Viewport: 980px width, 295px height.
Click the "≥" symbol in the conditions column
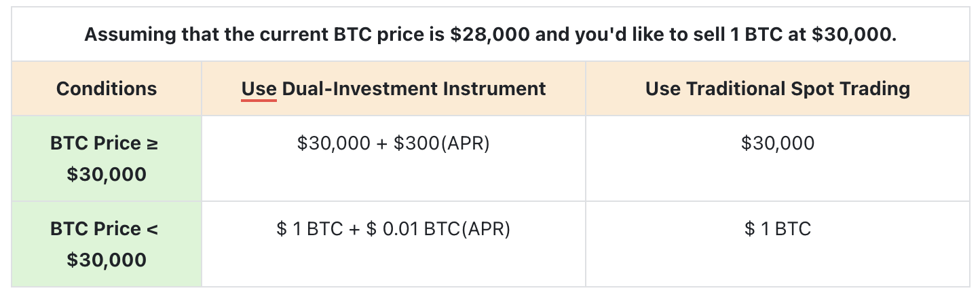pyautogui.click(x=152, y=144)
